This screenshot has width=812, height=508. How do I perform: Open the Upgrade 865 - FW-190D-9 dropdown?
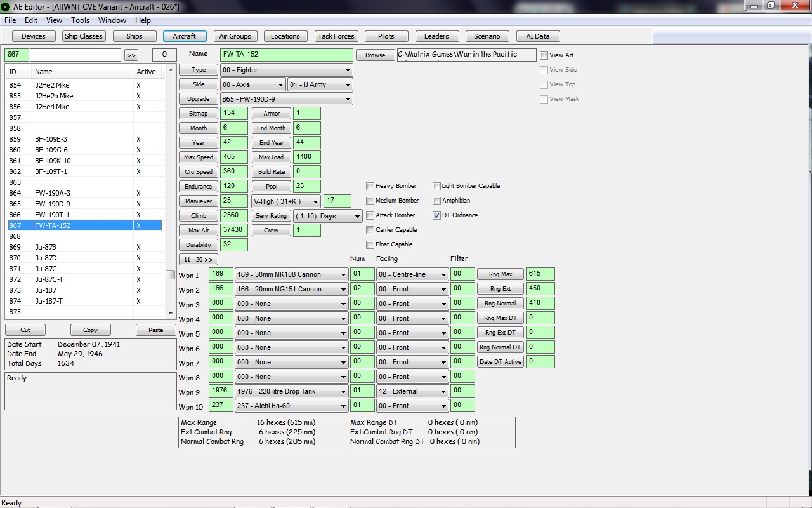pyautogui.click(x=287, y=99)
